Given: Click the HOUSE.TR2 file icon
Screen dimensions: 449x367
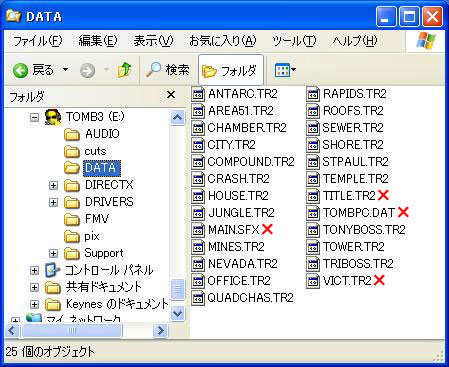Looking at the screenshot, I should click(x=198, y=196).
